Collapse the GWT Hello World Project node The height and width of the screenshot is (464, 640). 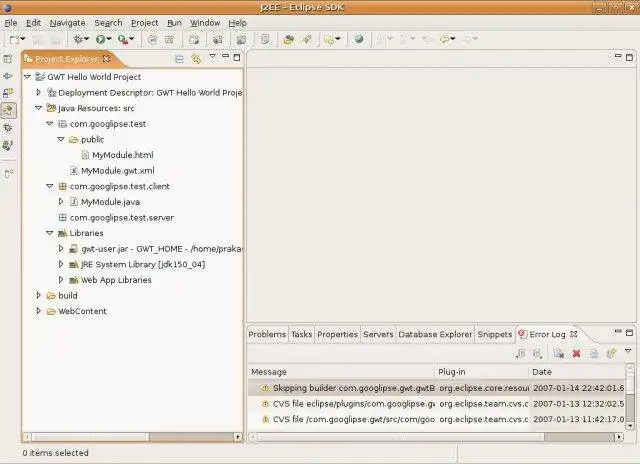[x=27, y=77]
